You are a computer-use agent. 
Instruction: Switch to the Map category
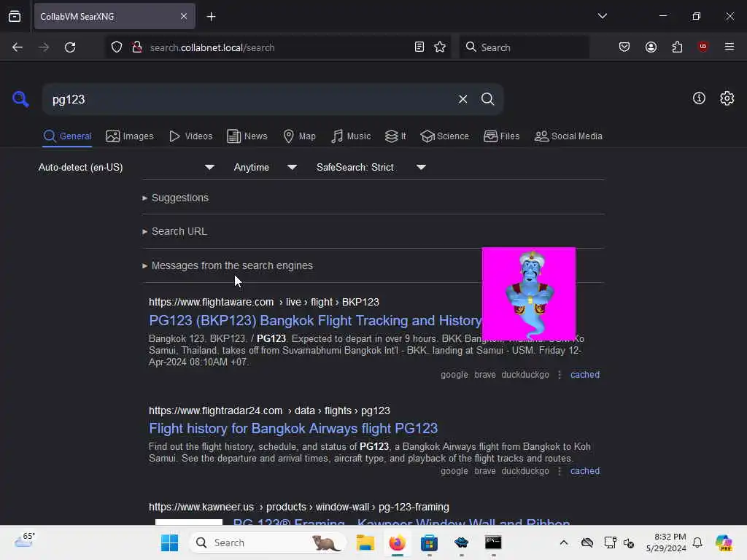pyautogui.click(x=299, y=136)
